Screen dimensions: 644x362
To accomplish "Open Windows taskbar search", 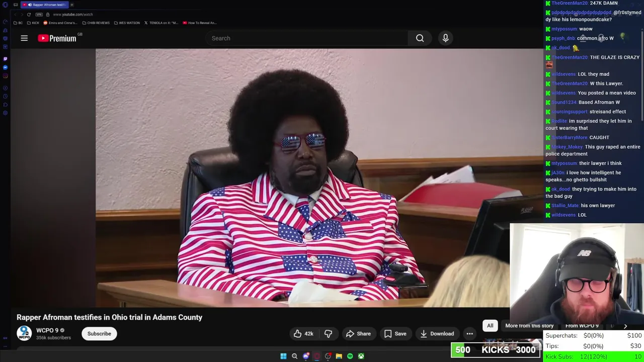I will point(294,356).
